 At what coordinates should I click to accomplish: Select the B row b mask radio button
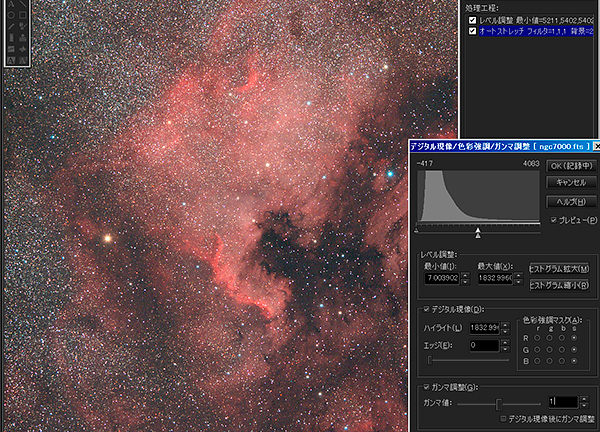coord(562,361)
